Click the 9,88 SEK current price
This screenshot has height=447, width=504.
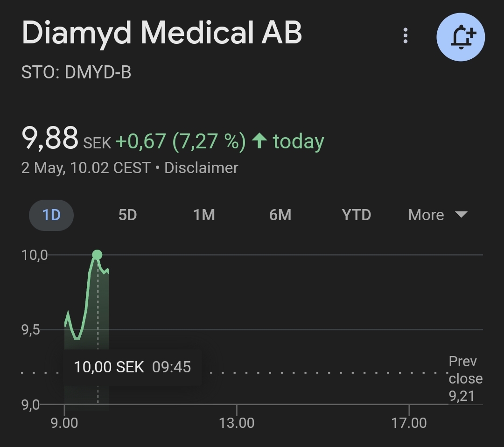[x=66, y=139]
